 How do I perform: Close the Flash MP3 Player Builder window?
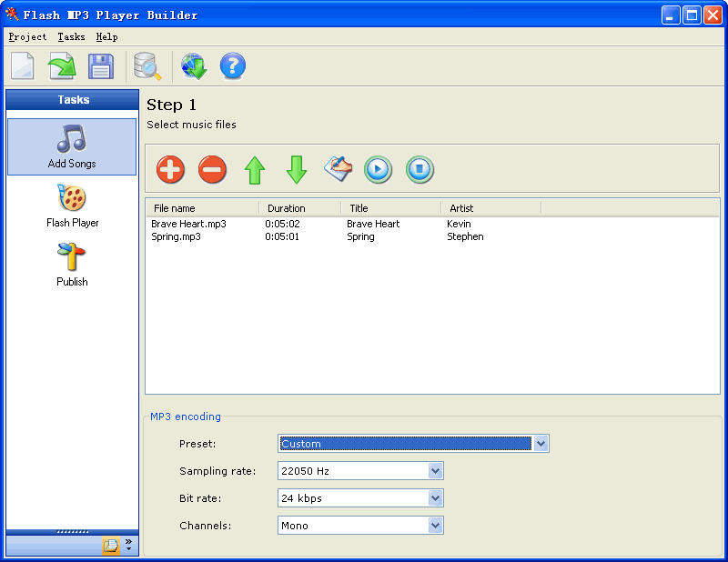[713, 15]
